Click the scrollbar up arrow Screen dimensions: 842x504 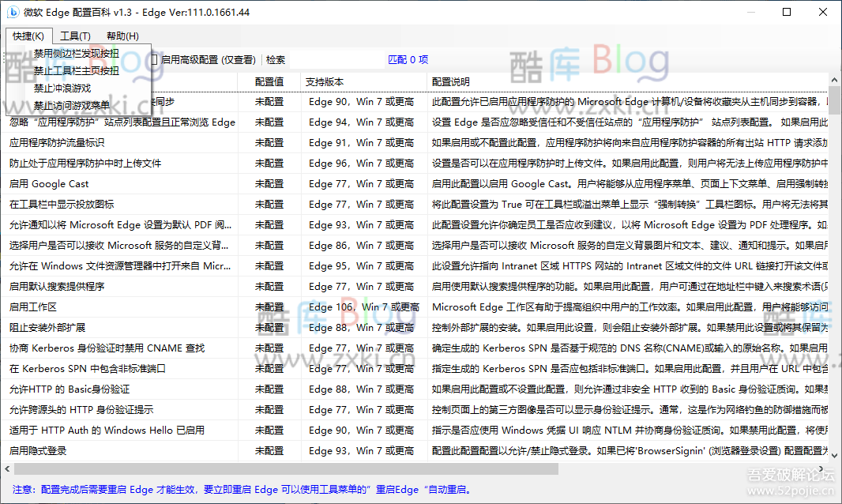coord(834,79)
